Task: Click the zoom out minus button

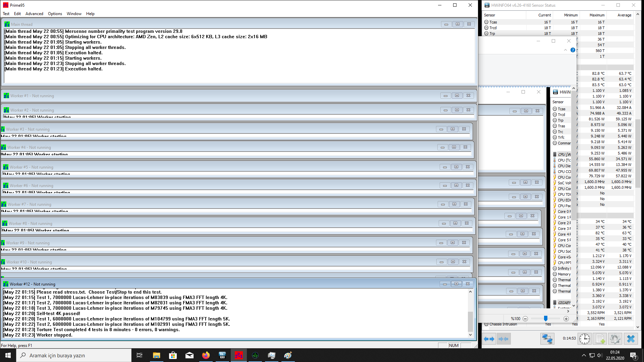Action: pyautogui.click(x=525, y=319)
